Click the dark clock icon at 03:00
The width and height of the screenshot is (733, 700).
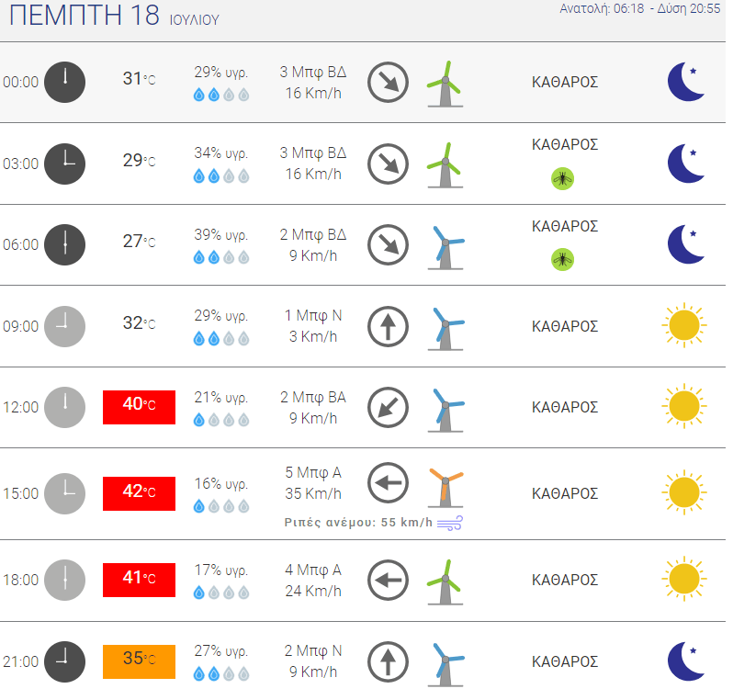64,164
